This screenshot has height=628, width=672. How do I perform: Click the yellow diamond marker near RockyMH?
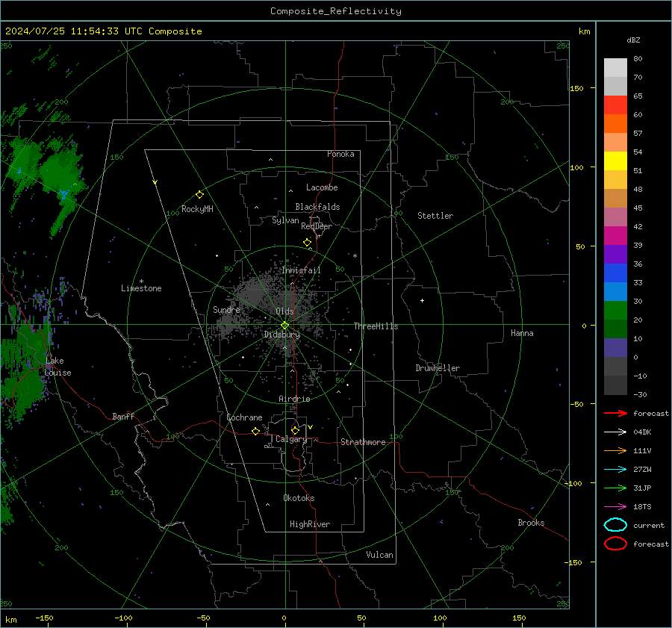pos(199,195)
